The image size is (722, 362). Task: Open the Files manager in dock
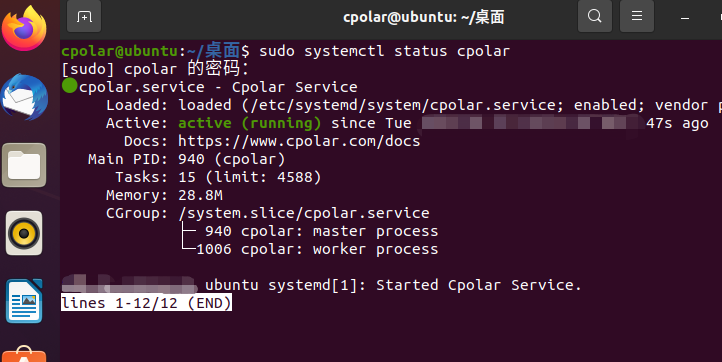24,165
